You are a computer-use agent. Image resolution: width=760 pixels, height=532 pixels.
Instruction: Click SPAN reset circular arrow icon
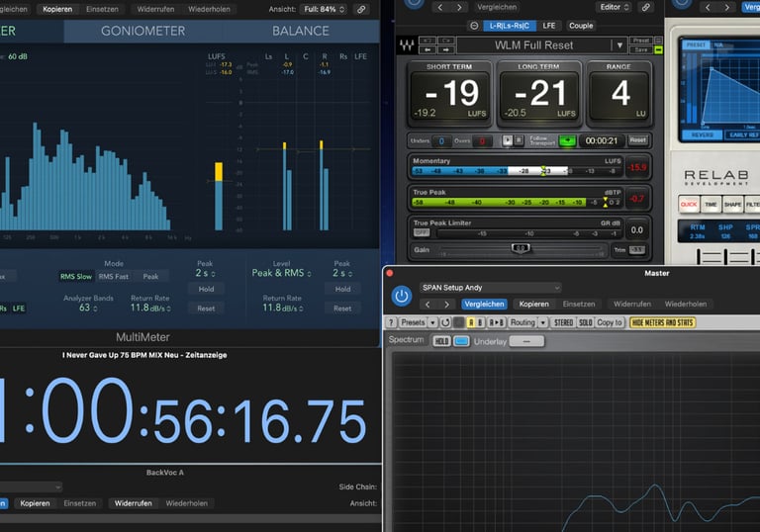445,322
